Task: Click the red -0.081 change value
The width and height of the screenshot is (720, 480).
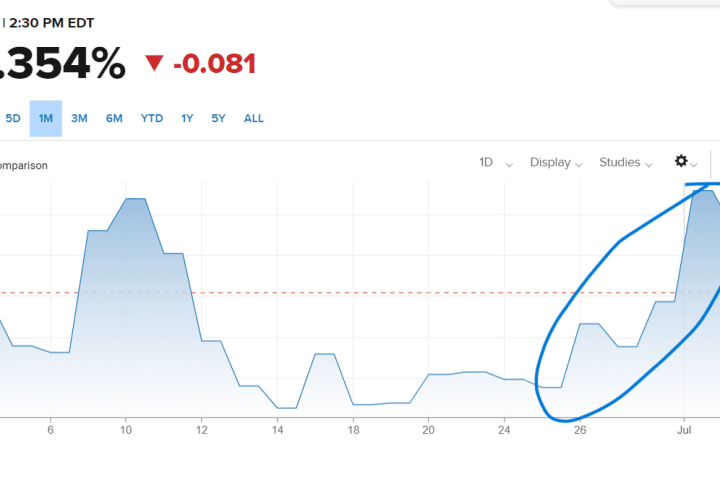Action: pyautogui.click(x=214, y=64)
